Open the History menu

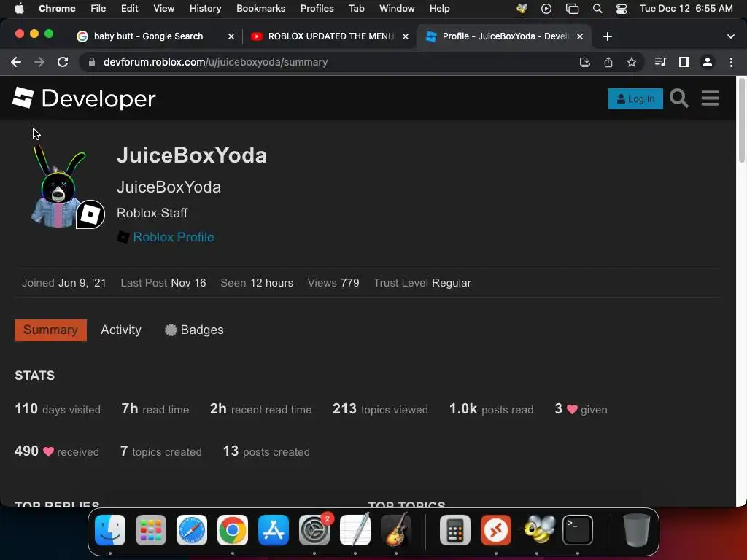coord(205,9)
